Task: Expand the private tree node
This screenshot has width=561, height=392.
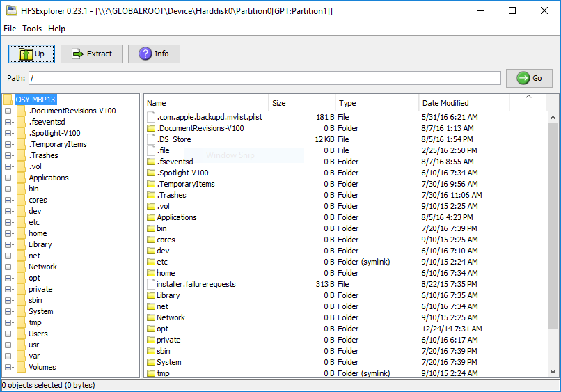Action: tap(8, 289)
